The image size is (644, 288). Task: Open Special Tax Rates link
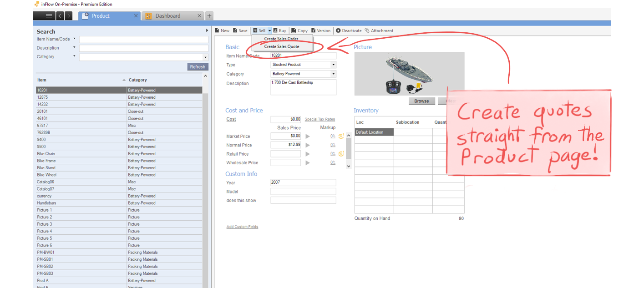point(319,119)
